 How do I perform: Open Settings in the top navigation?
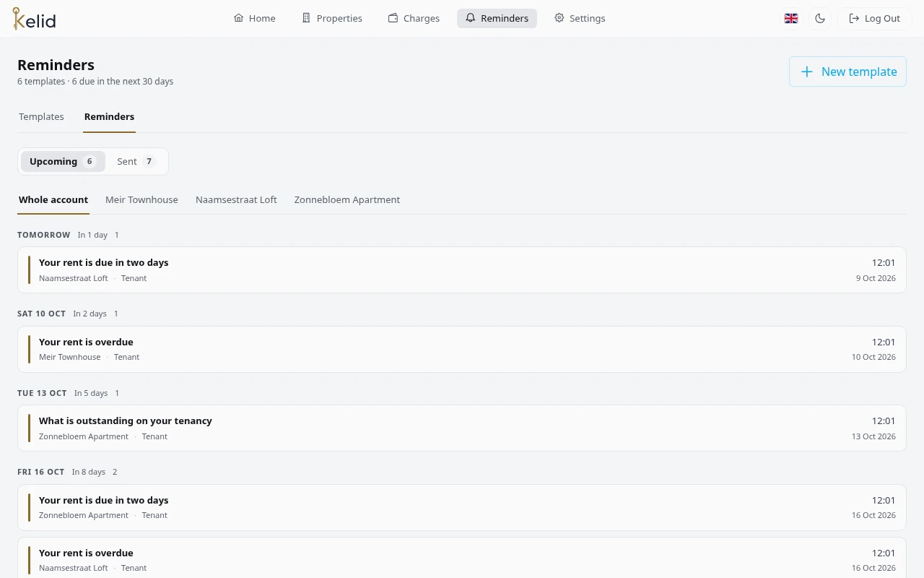pos(580,18)
